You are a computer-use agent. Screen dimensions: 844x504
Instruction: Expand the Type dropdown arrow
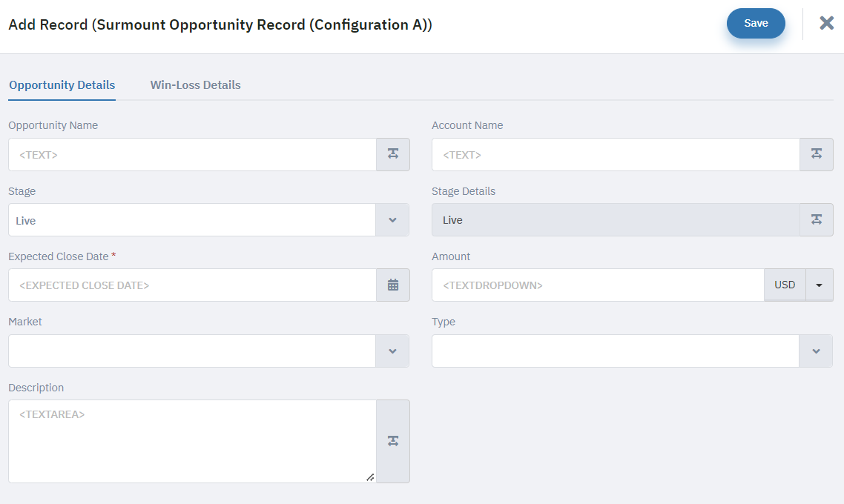pyautogui.click(x=816, y=351)
